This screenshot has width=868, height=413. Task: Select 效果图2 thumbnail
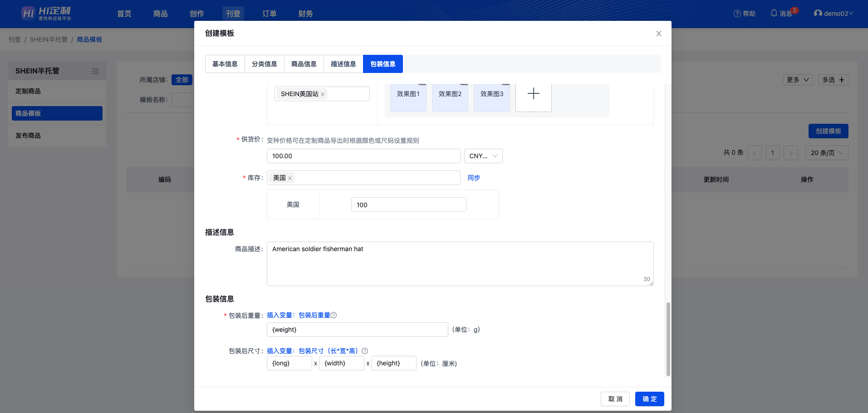[450, 97]
